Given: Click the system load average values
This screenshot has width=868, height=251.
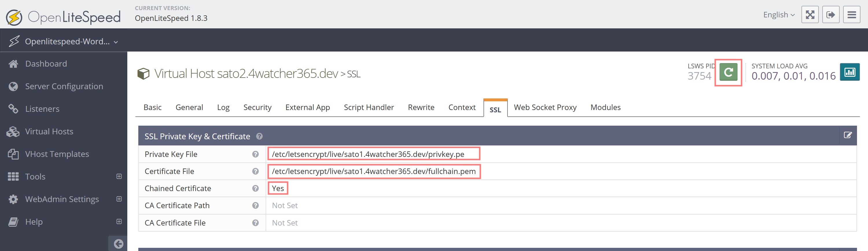Looking at the screenshot, I should click(793, 76).
